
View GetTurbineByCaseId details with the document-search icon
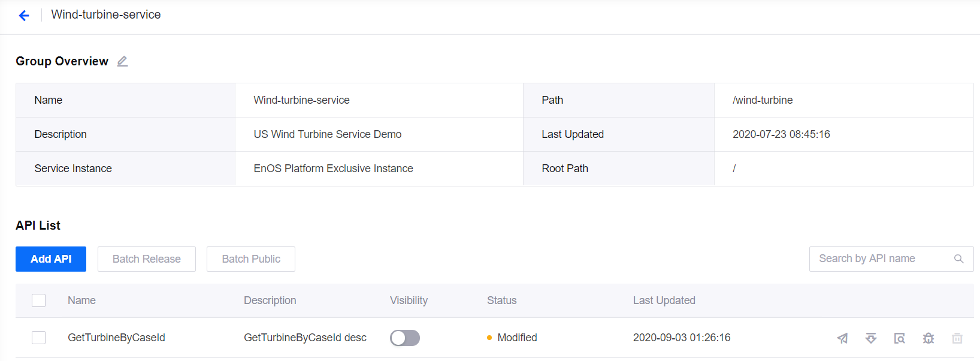coord(899,338)
